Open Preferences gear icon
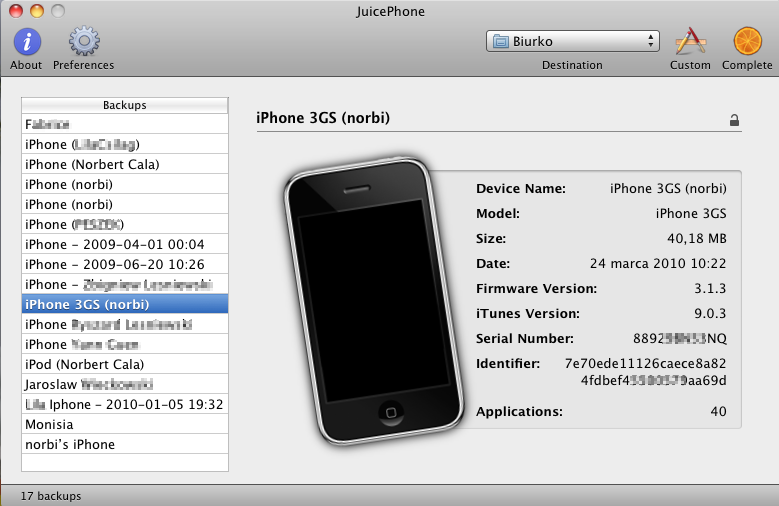 click(84, 41)
